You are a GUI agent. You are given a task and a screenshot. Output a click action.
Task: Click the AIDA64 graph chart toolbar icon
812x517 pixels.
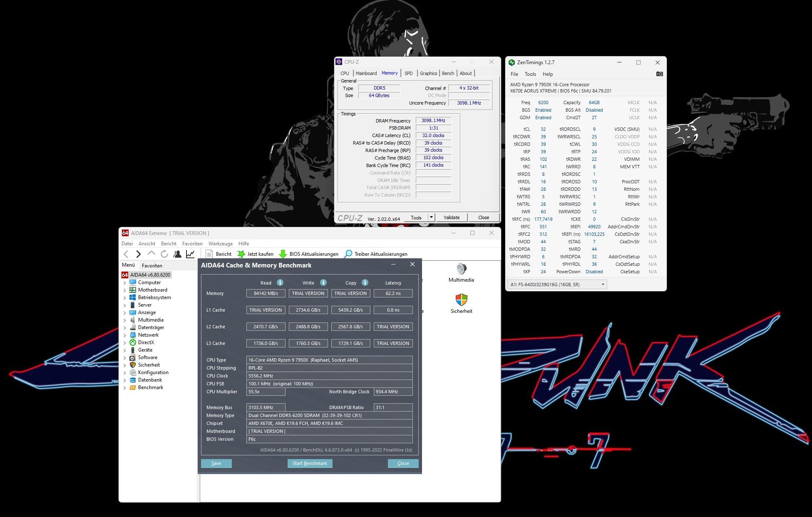tap(190, 254)
